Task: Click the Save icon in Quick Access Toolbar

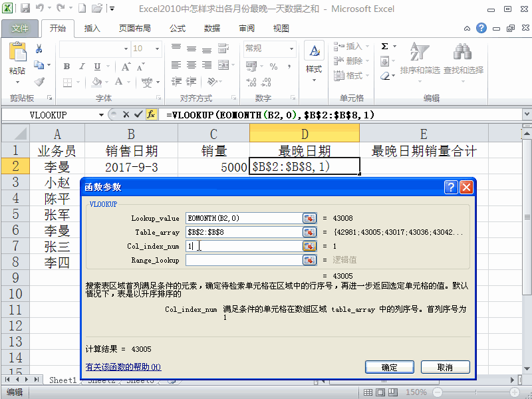Action: coord(25,8)
